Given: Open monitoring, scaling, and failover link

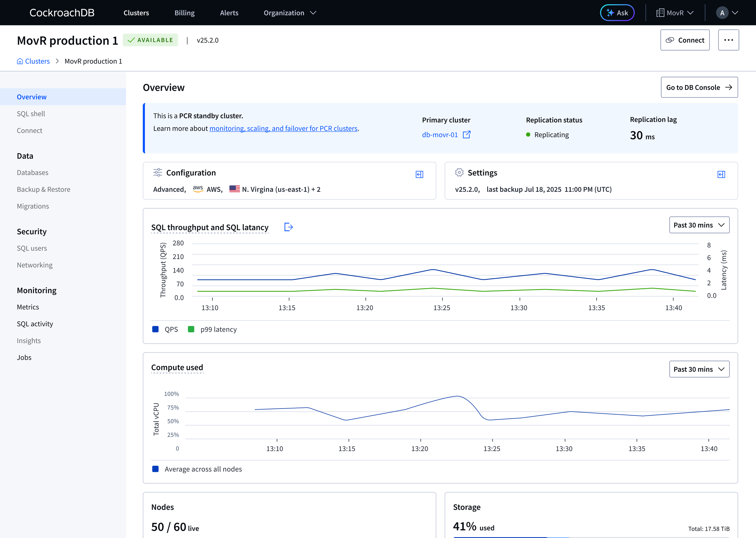Looking at the screenshot, I should (x=283, y=129).
